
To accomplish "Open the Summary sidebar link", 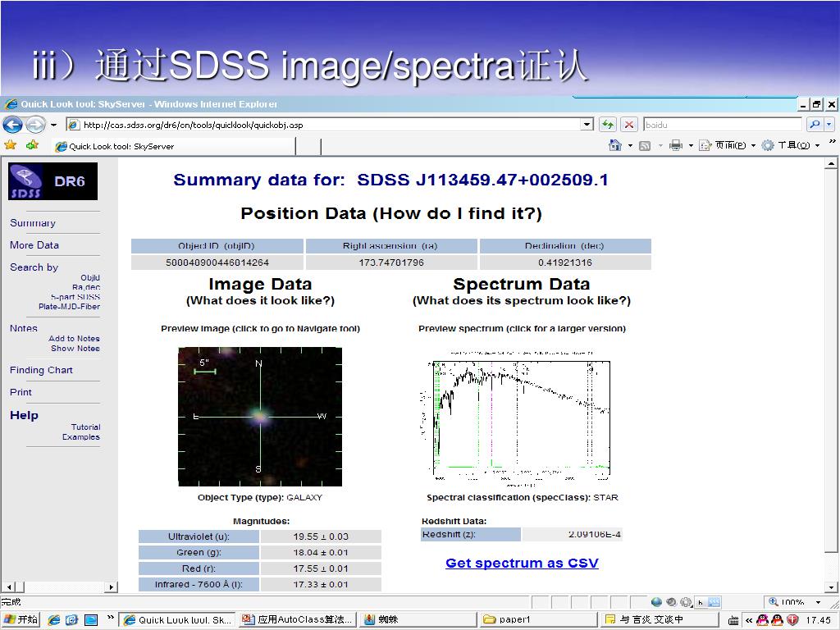I will point(33,223).
